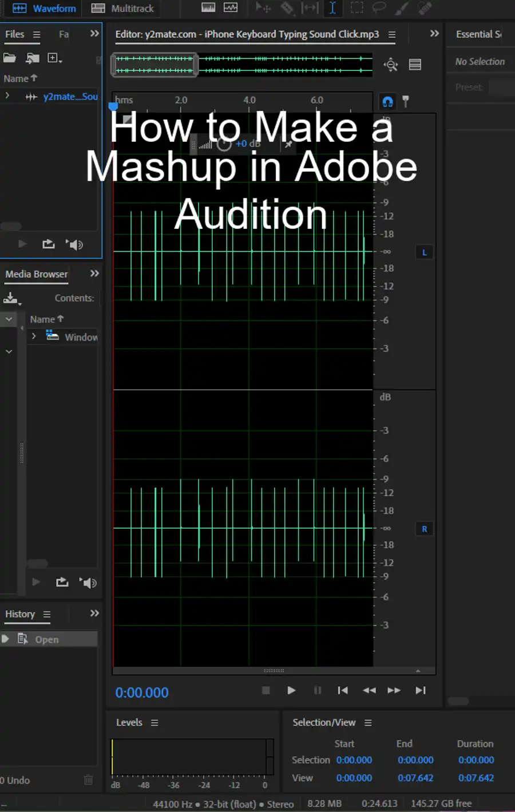Select the Open history state
This screenshot has height=812, width=515.
tap(49, 639)
